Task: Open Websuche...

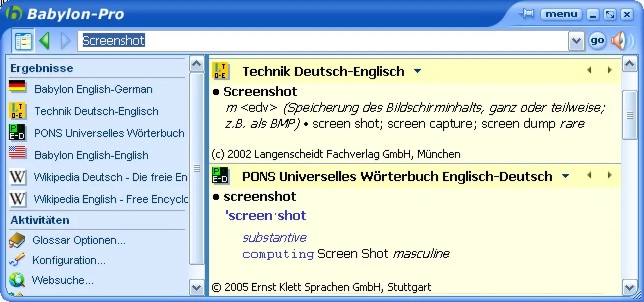Action: [63, 280]
